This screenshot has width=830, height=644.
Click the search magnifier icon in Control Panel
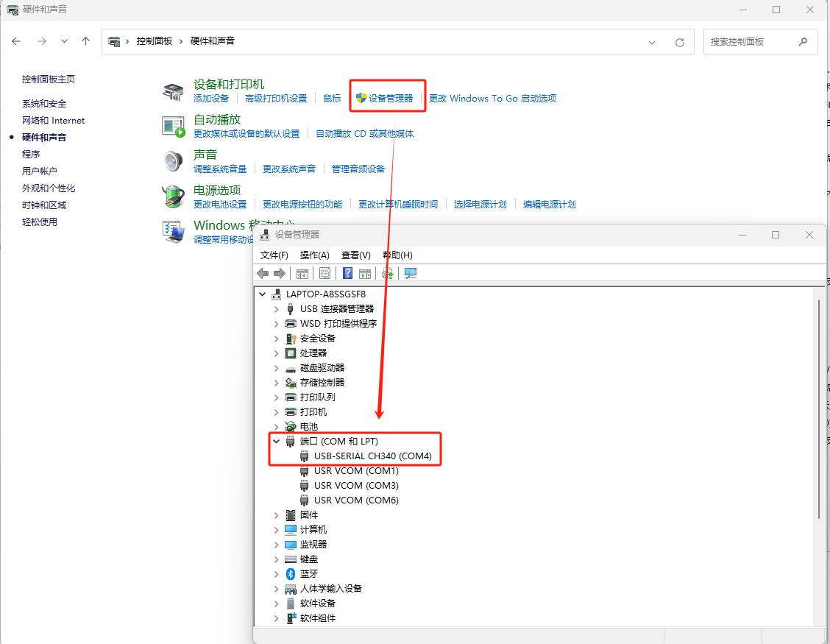[x=803, y=41]
